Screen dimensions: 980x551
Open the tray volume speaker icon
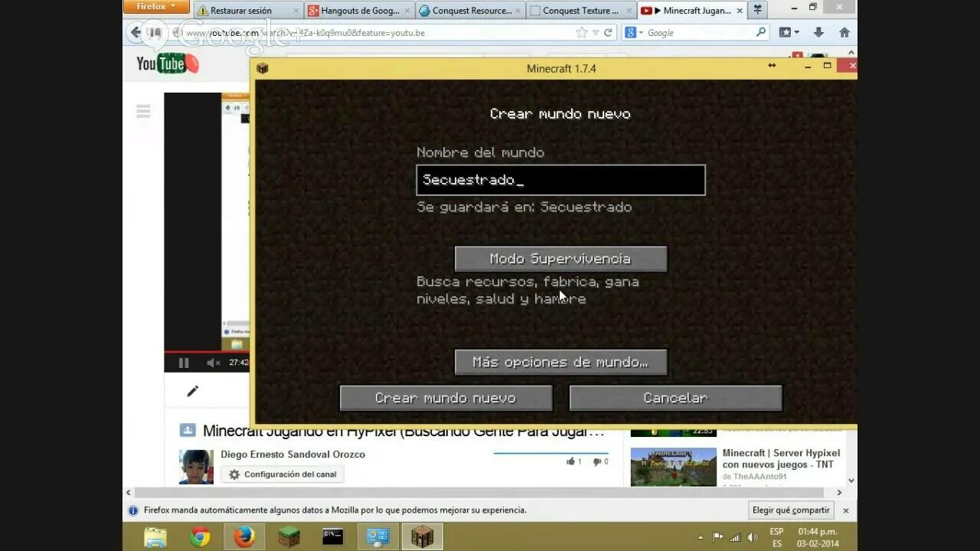coord(753,537)
